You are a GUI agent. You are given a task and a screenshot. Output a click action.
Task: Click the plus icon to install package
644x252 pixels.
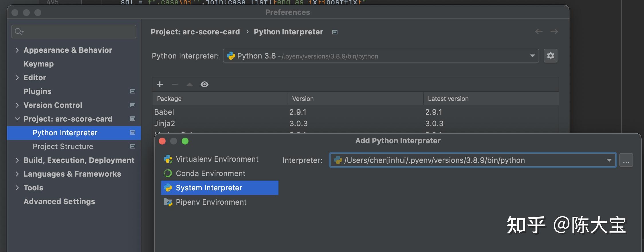pyautogui.click(x=160, y=84)
